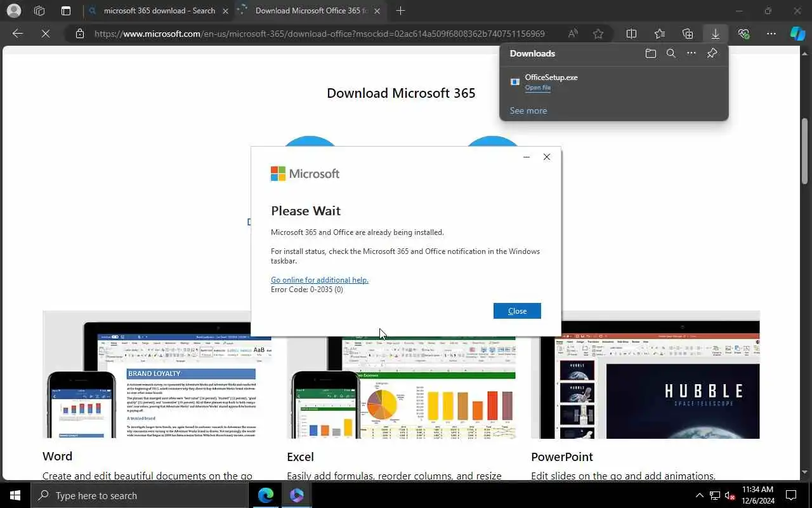Open the Office setup taskbar icon
The height and width of the screenshot is (508, 812).
(x=296, y=495)
